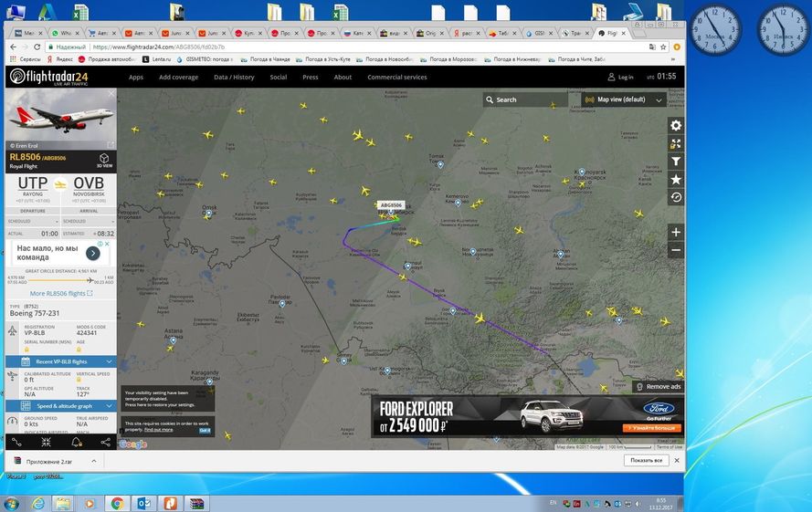This screenshot has height=512, width=812.
Task: Open the map filter funnel icon
Action: point(676,162)
